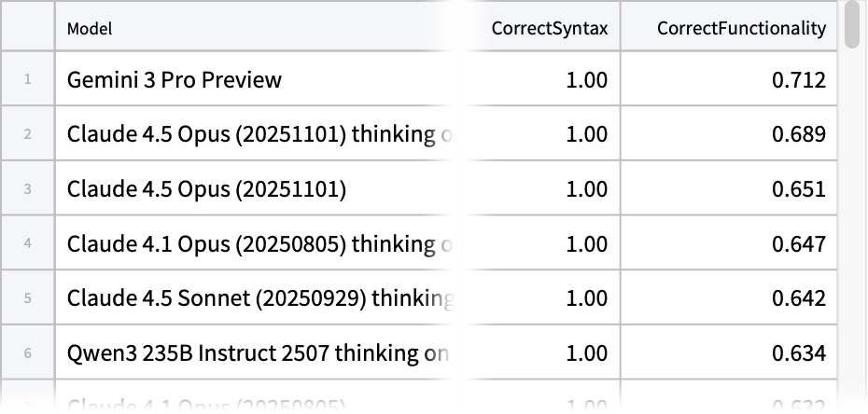
Task: Select the CorrectSyntax column header
Action: (549, 28)
